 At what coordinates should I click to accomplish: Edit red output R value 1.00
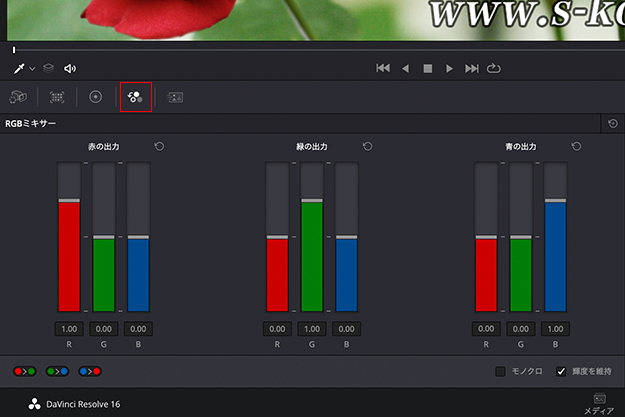[x=69, y=329]
